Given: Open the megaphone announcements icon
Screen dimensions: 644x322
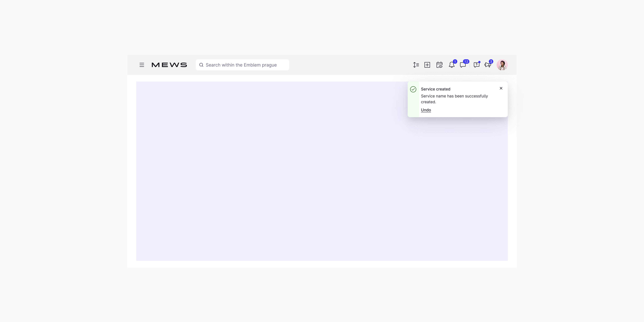Looking at the screenshot, I should coord(487,65).
